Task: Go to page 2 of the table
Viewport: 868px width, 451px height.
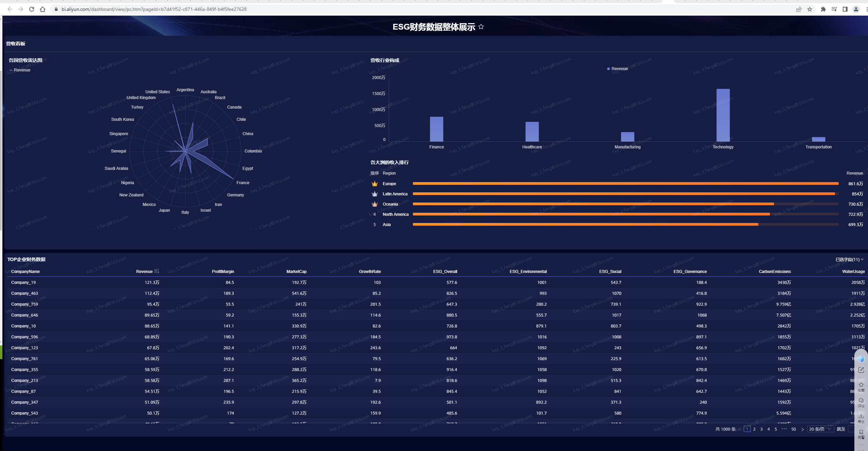Action: (x=754, y=429)
